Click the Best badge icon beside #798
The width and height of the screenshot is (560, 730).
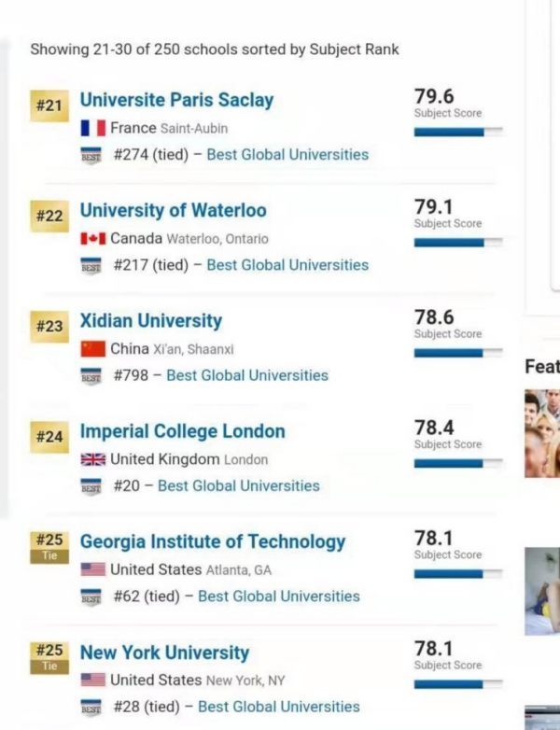91,375
